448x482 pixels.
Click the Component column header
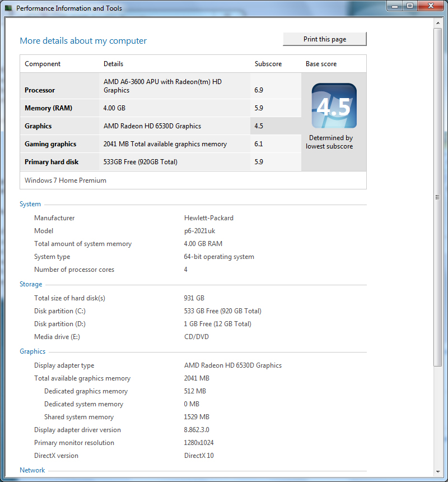coord(43,64)
